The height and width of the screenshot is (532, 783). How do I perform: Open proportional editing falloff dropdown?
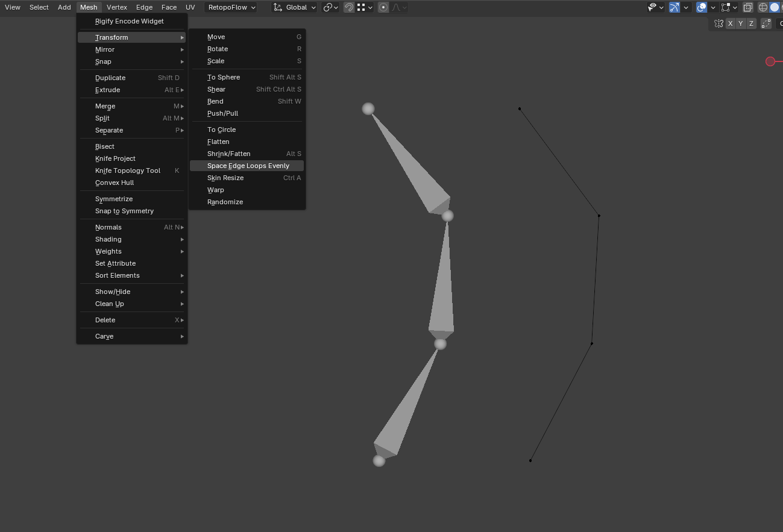tap(399, 7)
